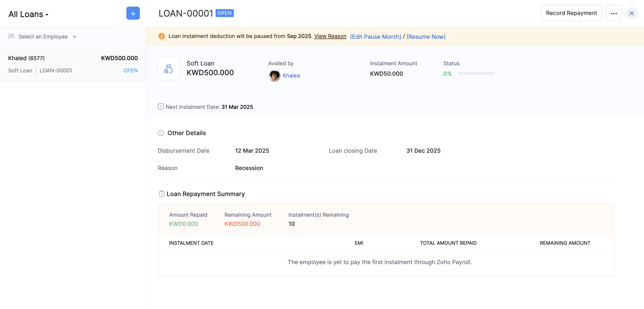Click the orange info icon in banner
This screenshot has width=644, height=309.
(x=162, y=36)
